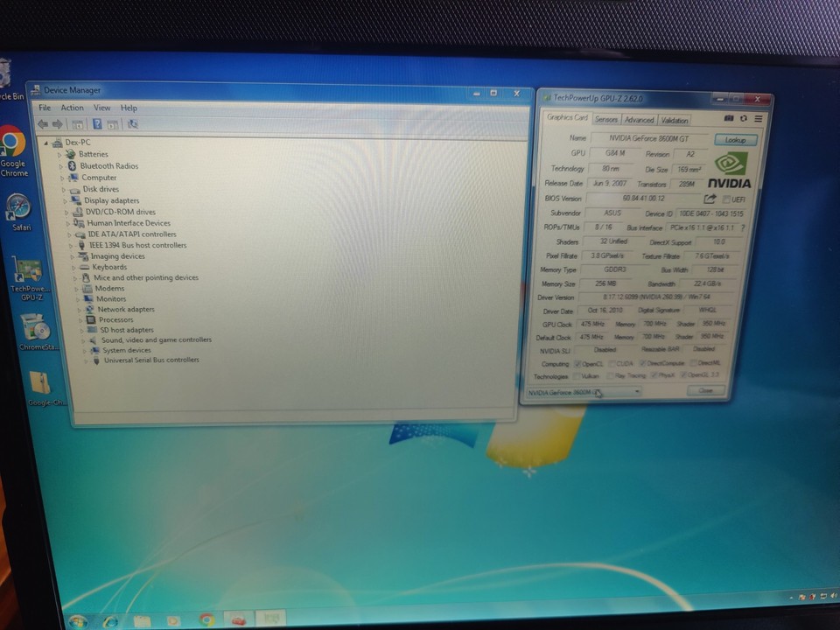
Task: Scan for hardware changes in Device Manager toolbar
Action: pyautogui.click(x=133, y=123)
